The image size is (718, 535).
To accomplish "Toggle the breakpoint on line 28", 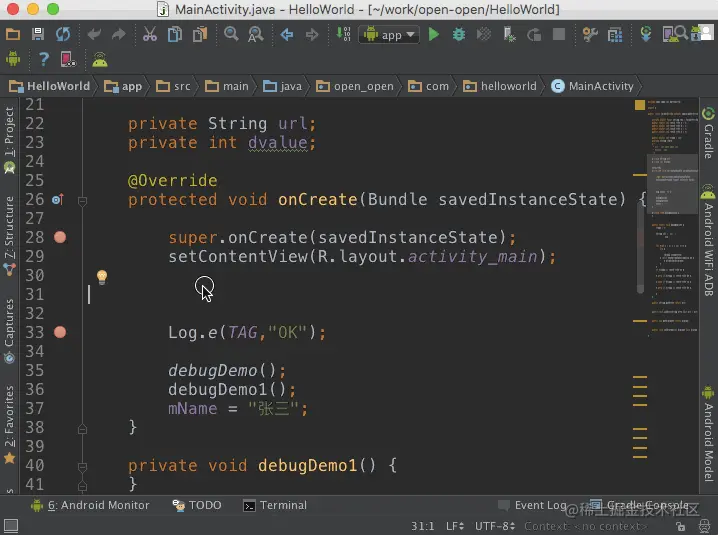I will coord(60,237).
